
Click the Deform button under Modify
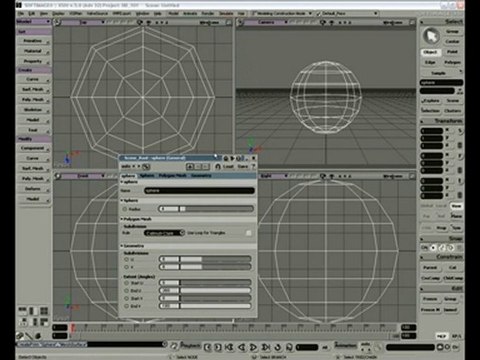pos(33,189)
